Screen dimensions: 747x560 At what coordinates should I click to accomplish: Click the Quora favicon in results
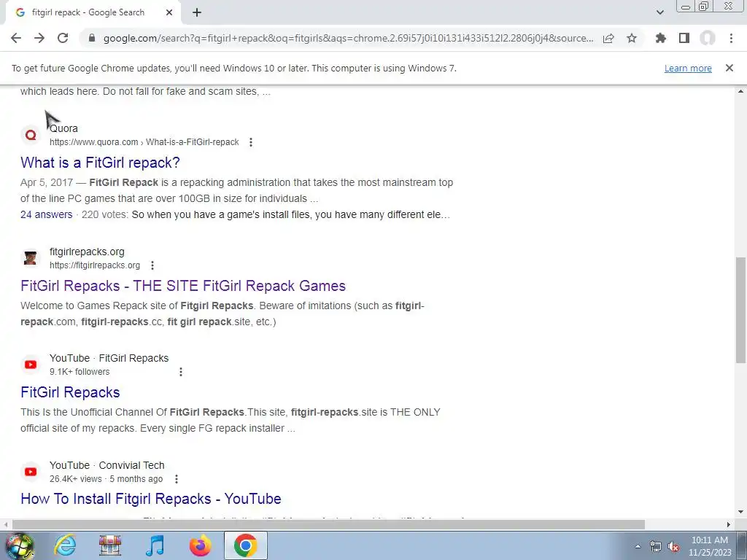31,135
